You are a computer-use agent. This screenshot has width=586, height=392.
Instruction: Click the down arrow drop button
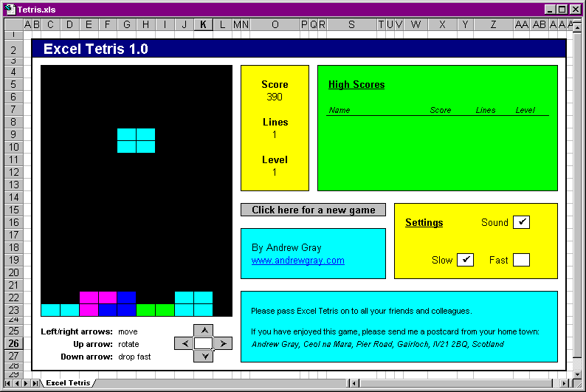203,356
